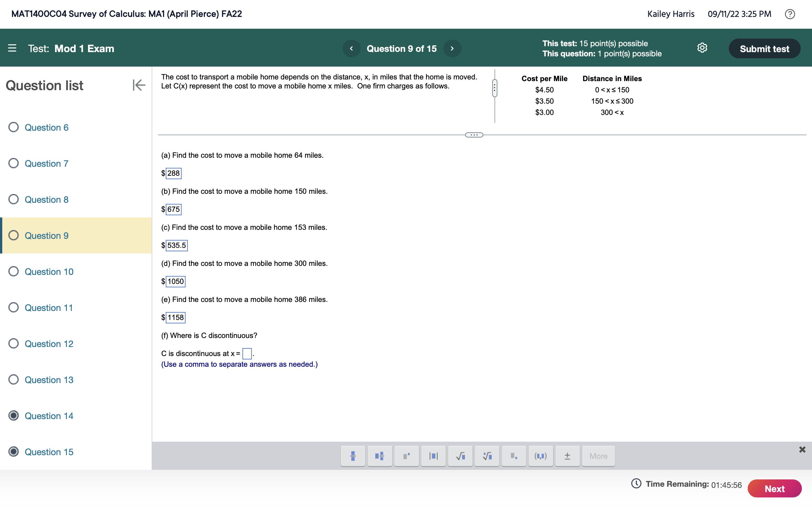Select Question 10 radio button
812x507 pixels.
14,271
